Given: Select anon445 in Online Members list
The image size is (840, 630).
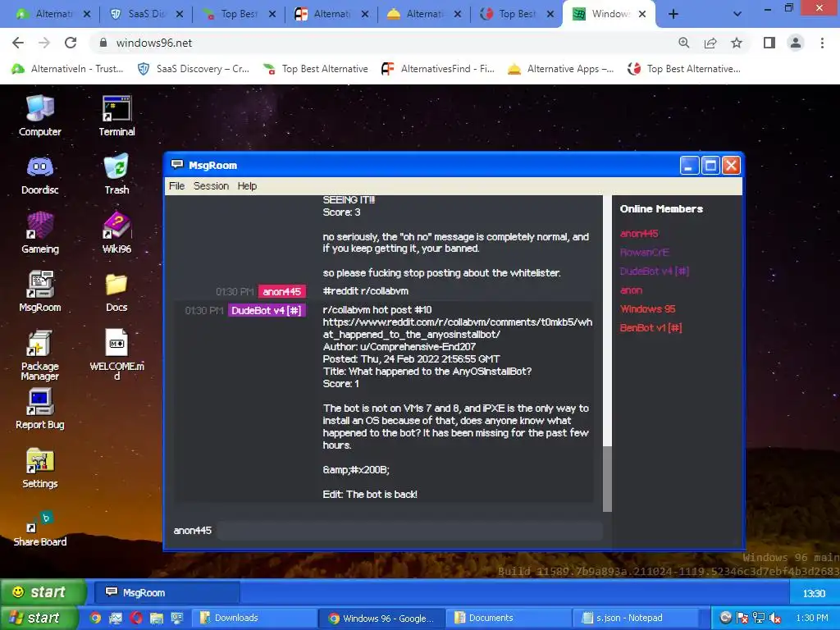Looking at the screenshot, I should pos(638,234).
